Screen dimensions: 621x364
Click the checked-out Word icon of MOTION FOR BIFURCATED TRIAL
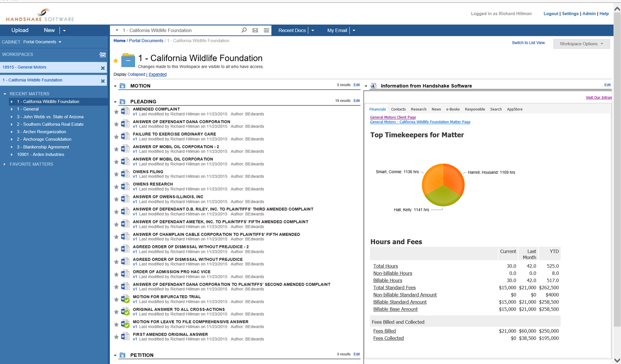125,299
